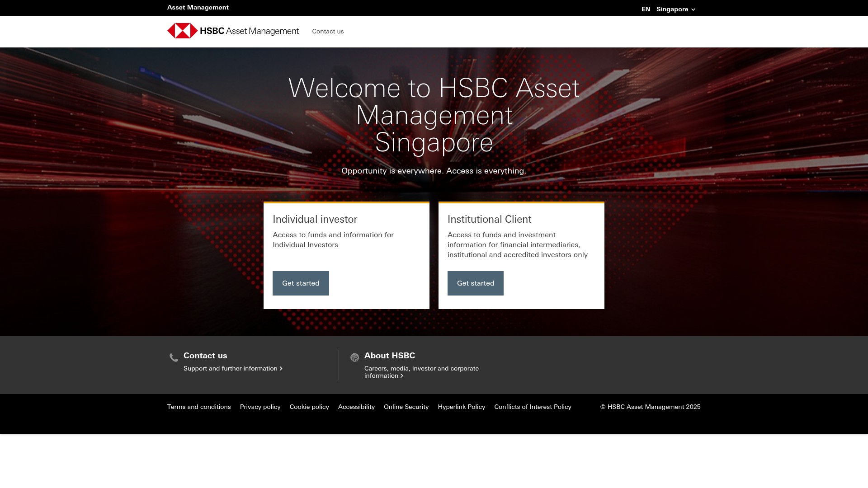Click the Welcome to HSBC Asset Management heading
The width and height of the screenshot is (868, 488).
[434, 115]
